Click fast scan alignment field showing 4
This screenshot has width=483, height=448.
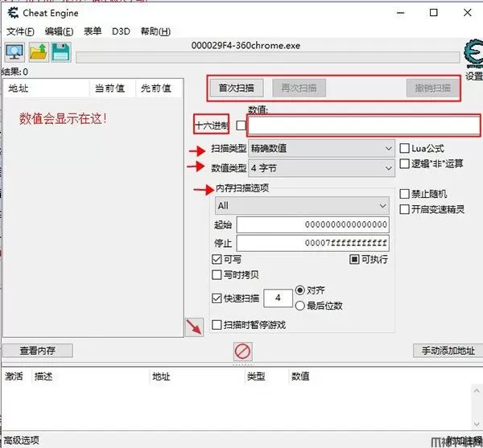(x=279, y=298)
